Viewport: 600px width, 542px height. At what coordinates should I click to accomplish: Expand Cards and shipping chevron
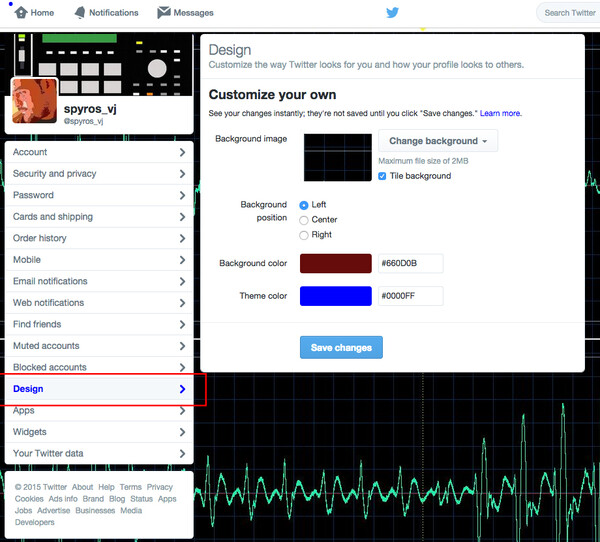tap(182, 217)
